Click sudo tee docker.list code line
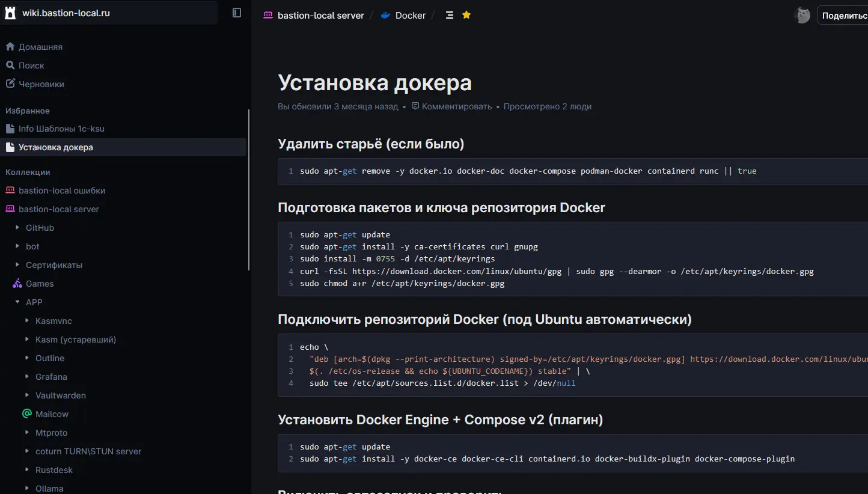The width and height of the screenshot is (868, 494). (442, 383)
